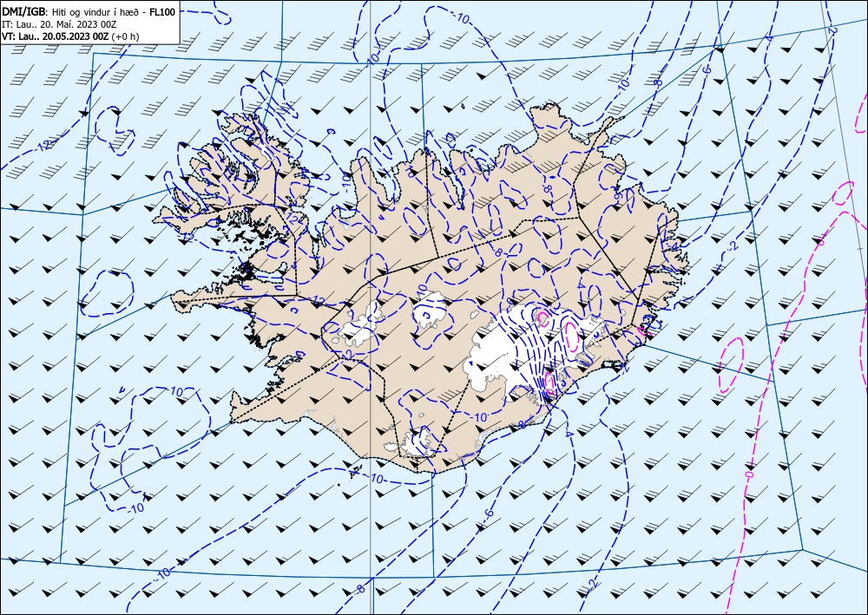Click the 'DMI/IGB: Hiti og vindur í hæð' title line
Image resolution: width=868 pixels, height=615 pixels.
[x=89, y=11]
